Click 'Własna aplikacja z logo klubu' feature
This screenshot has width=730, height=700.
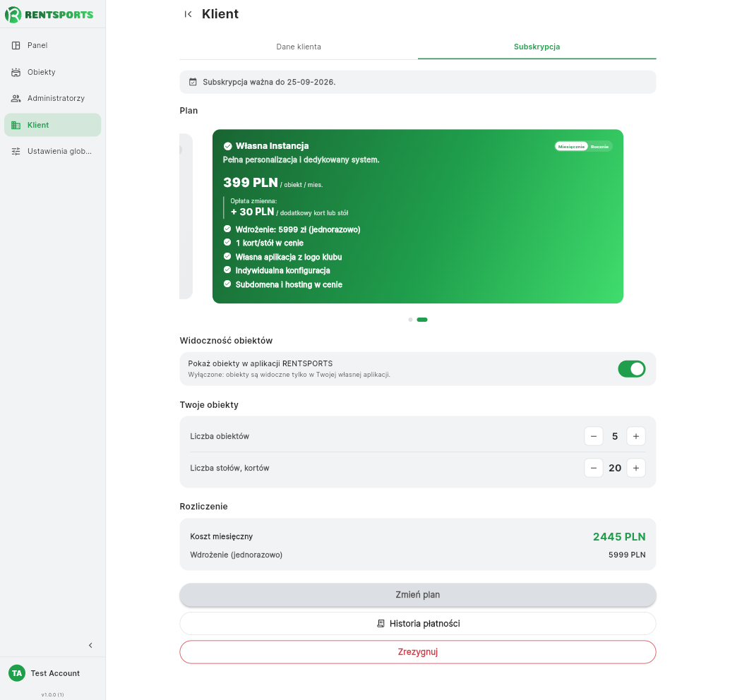click(x=289, y=257)
